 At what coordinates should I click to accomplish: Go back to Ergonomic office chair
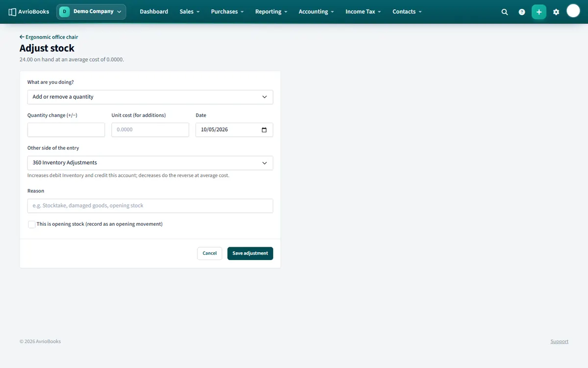pyautogui.click(x=49, y=37)
